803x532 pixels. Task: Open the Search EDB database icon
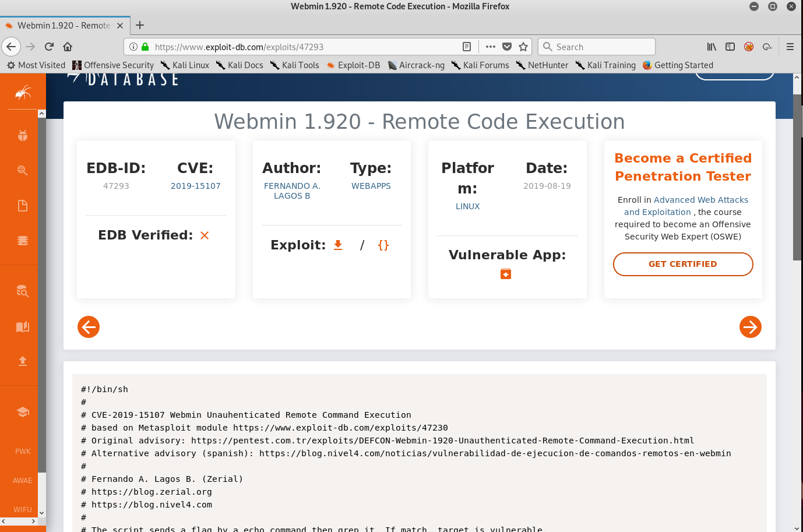(x=23, y=291)
